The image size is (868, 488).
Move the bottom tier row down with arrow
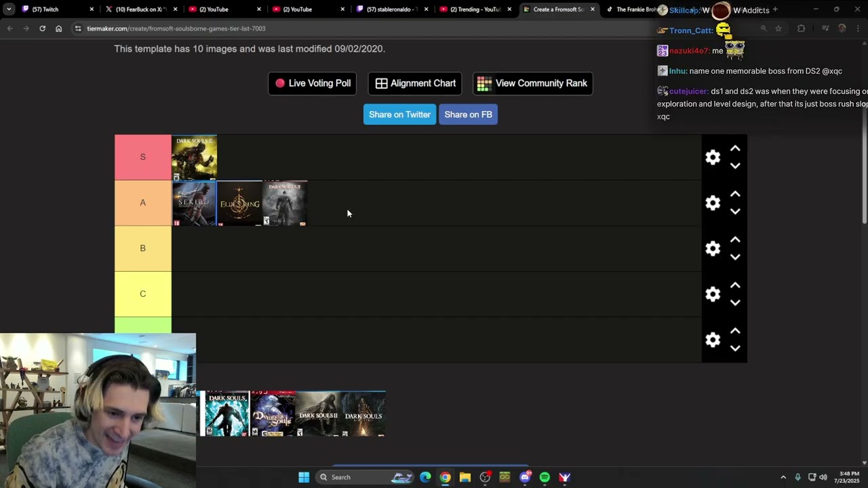click(735, 348)
